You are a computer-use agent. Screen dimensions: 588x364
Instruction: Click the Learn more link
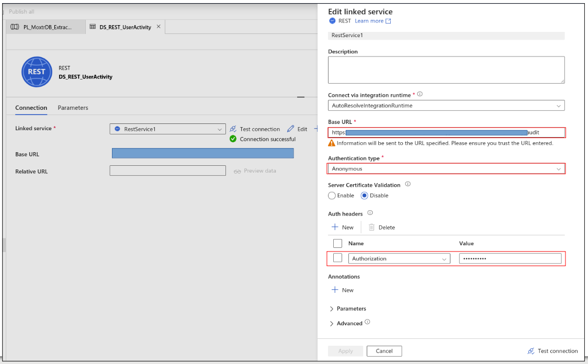click(x=369, y=21)
